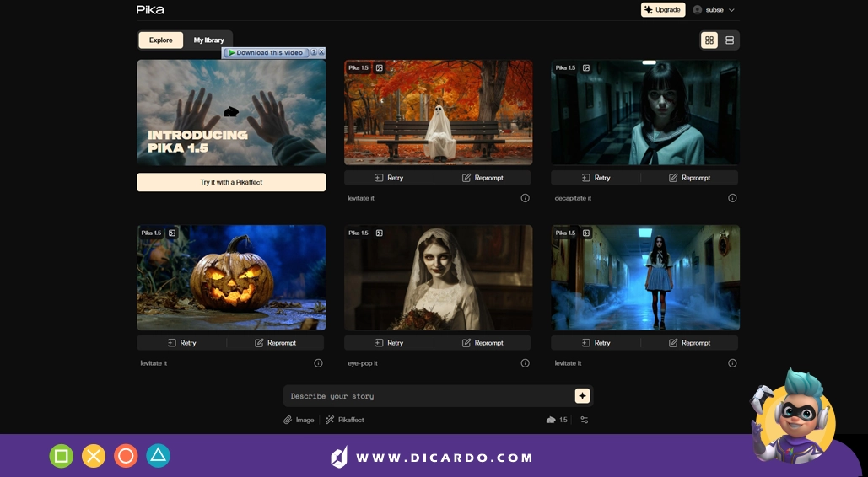
Task: Retry the decapitate it video
Action: tap(596, 178)
